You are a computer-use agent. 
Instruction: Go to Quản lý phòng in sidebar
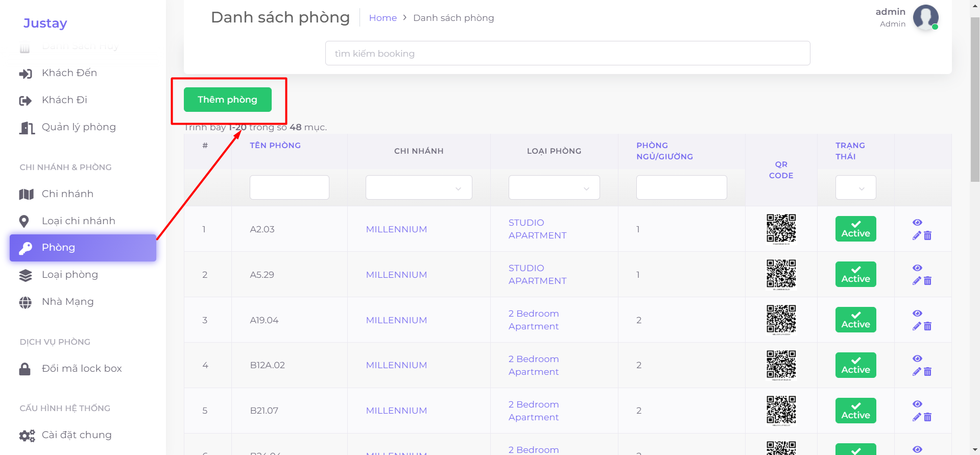point(79,127)
